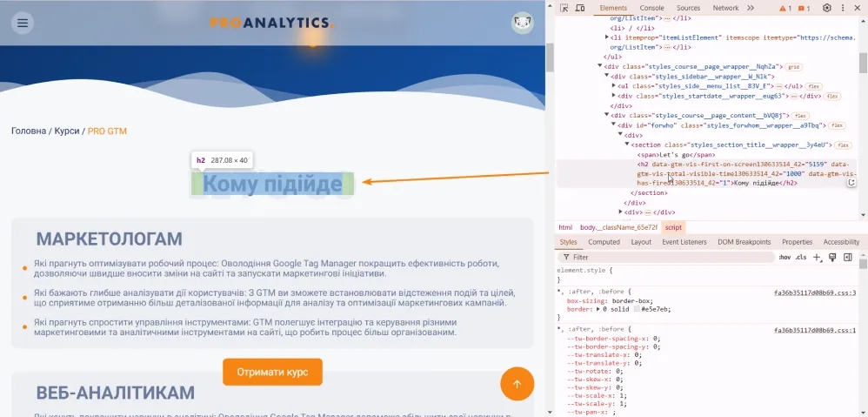Collapse the styles_course__page_content div node
Screen dimensions: 868x417
(x=607, y=115)
